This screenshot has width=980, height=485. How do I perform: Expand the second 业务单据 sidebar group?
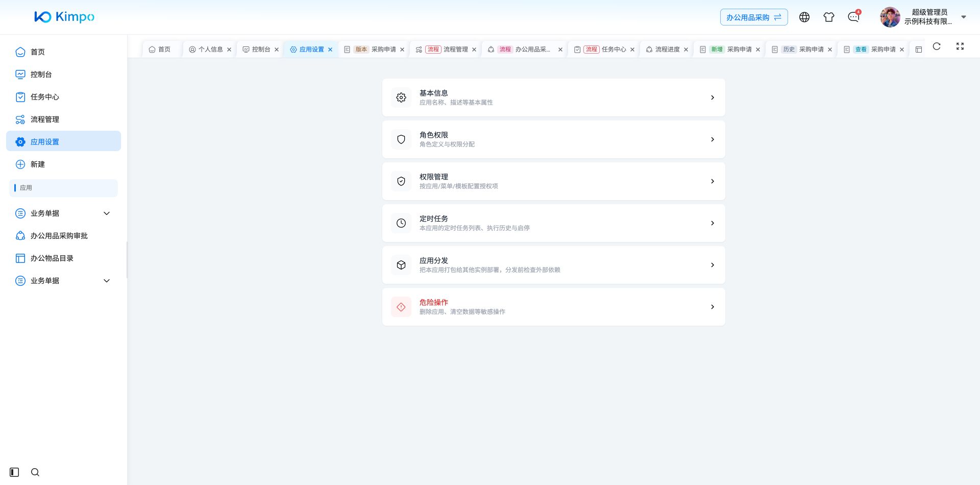coord(107,281)
